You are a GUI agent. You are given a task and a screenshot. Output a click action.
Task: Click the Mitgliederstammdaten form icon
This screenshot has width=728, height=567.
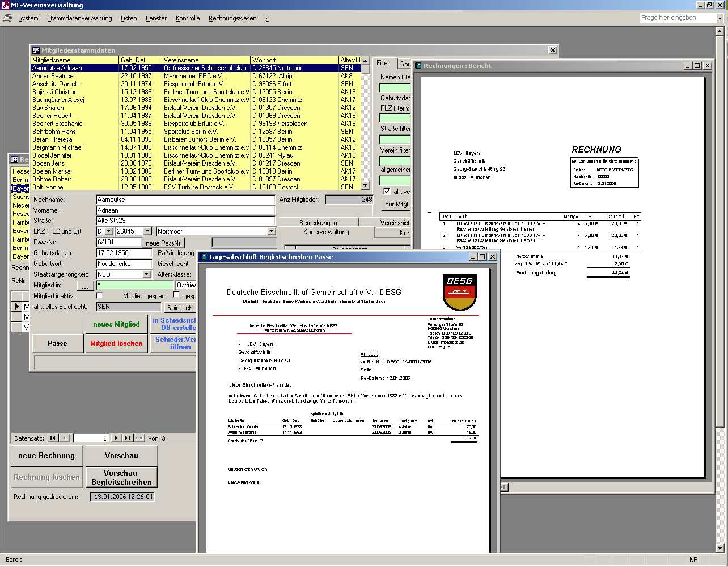tap(36, 50)
